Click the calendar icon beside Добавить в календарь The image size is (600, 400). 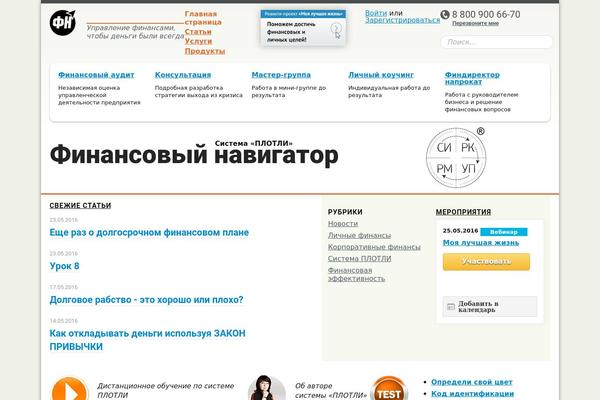point(451,307)
